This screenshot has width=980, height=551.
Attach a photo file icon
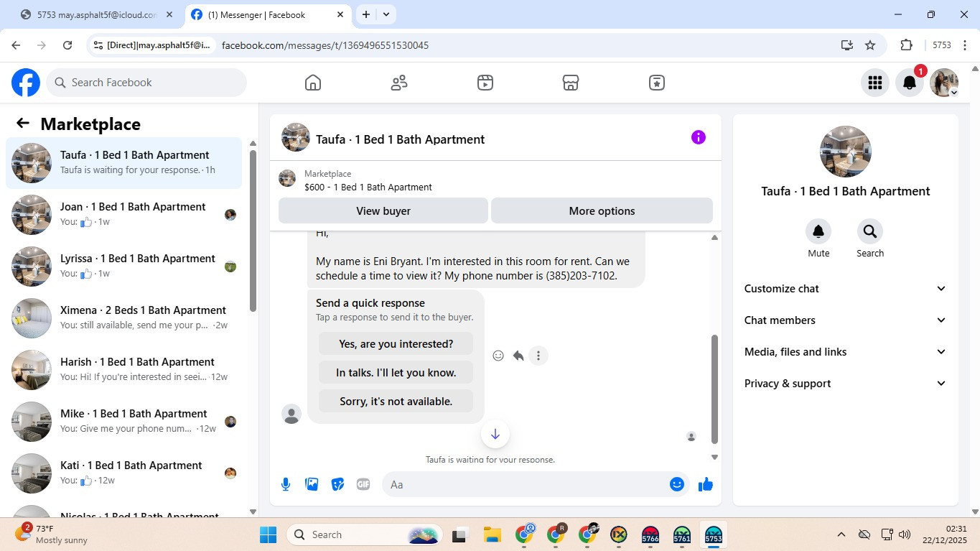coord(312,484)
